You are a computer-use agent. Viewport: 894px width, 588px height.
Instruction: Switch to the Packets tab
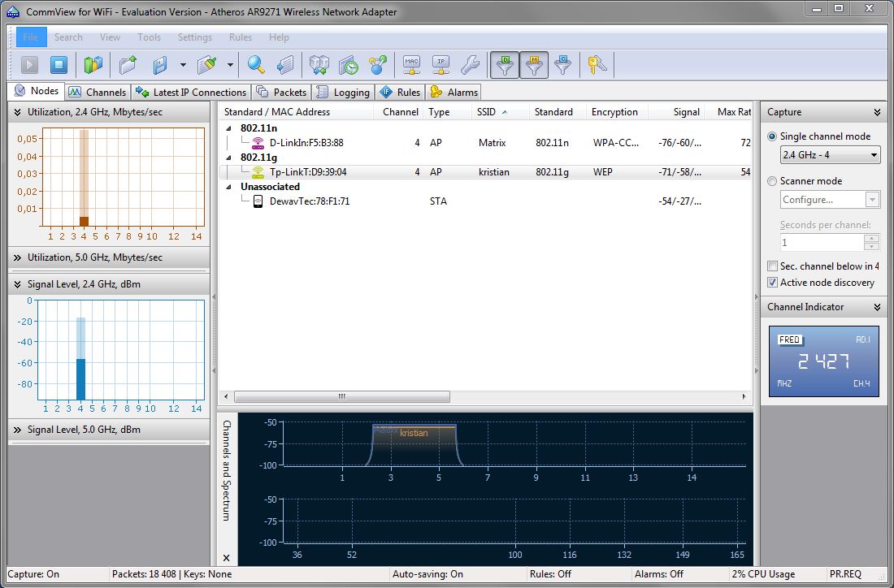point(282,93)
